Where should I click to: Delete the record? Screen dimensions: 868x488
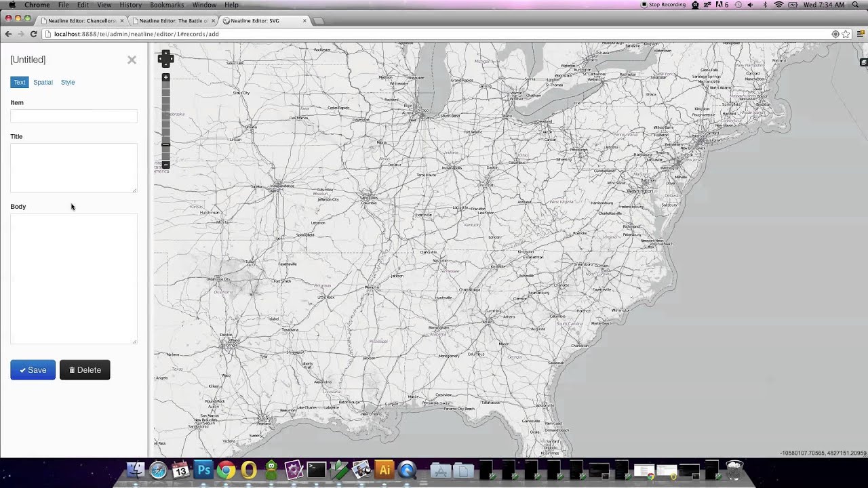coord(85,370)
